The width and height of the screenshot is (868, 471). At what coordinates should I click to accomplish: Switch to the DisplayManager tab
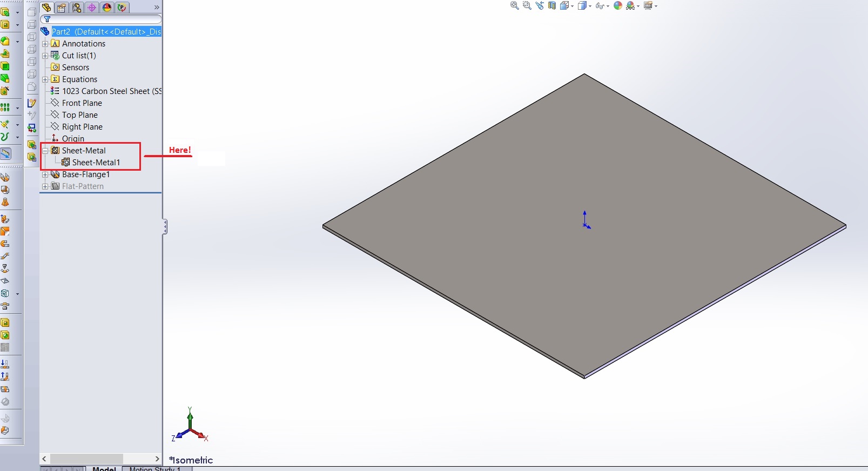pos(107,7)
